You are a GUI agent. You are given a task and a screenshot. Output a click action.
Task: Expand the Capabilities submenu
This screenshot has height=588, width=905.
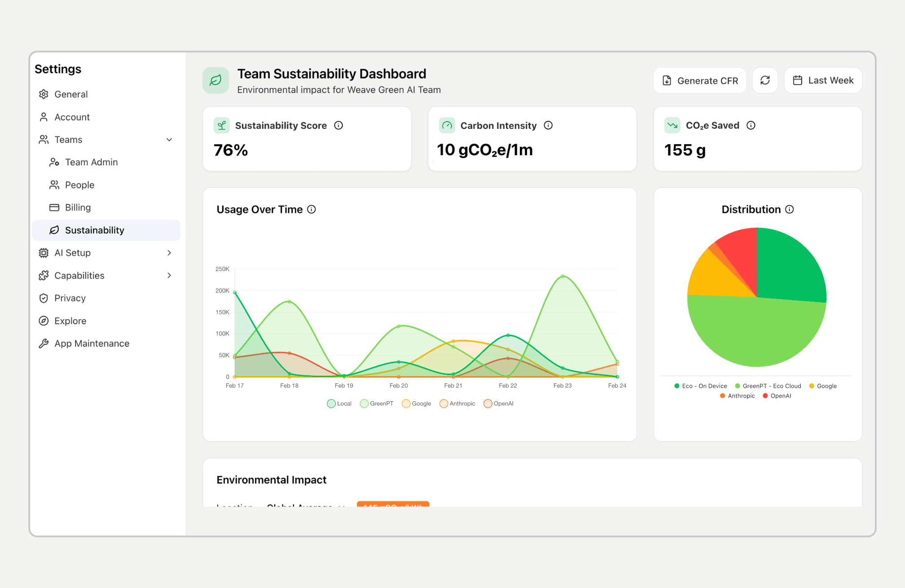point(169,276)
